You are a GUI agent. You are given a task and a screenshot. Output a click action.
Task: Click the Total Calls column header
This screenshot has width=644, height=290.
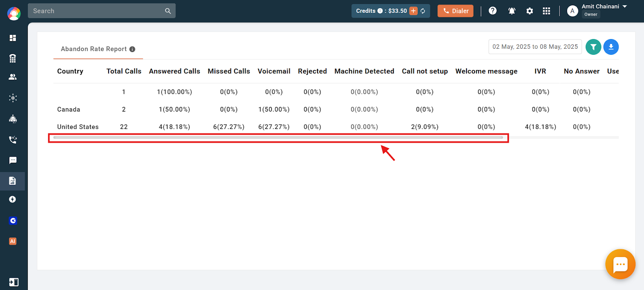tap(124, 71)
